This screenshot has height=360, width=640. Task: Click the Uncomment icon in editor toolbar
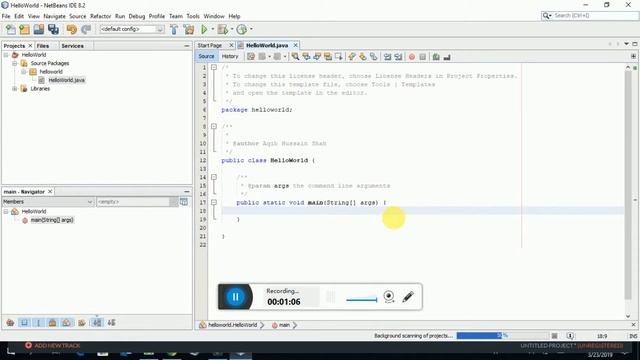pos(447,57)
